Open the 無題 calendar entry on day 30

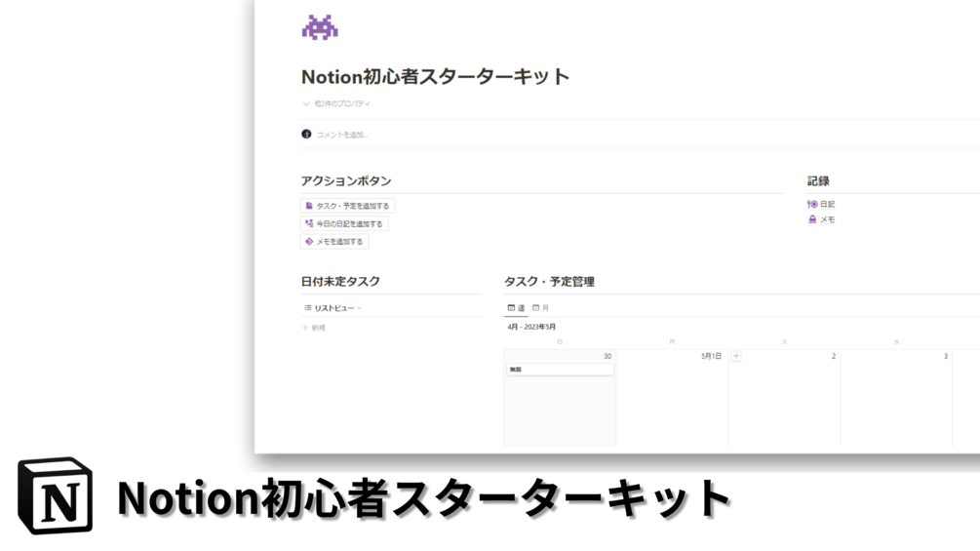560,370
